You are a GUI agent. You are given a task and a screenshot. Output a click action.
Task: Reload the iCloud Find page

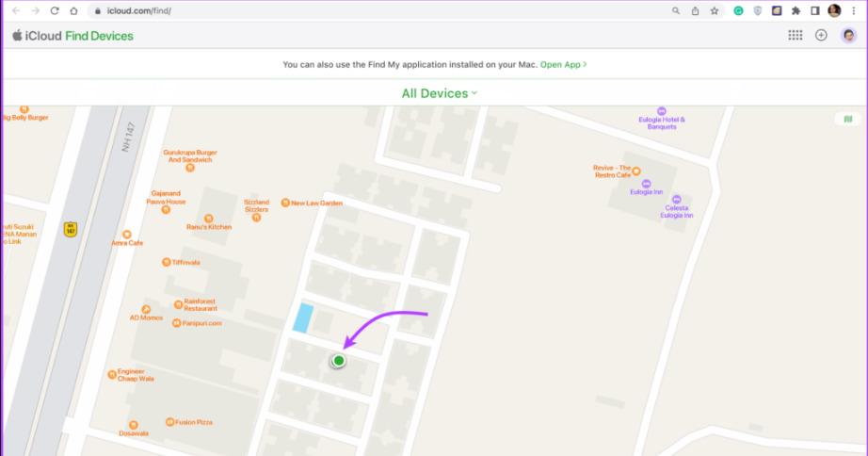(x=55, y=10)
